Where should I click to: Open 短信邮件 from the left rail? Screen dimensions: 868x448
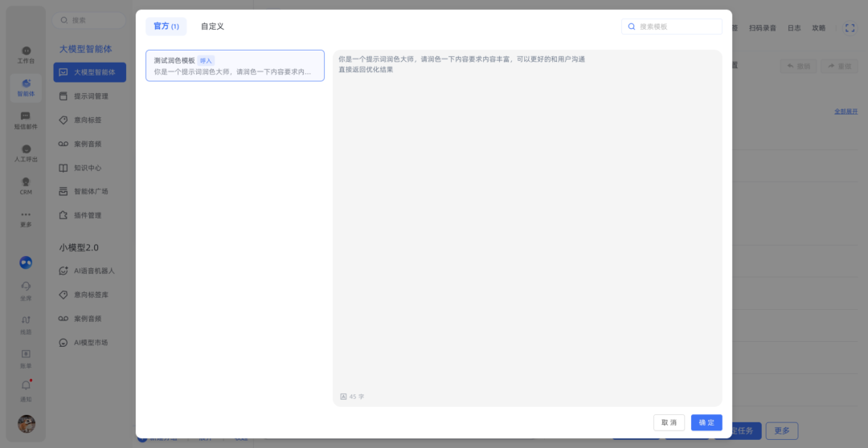point(26,120)
